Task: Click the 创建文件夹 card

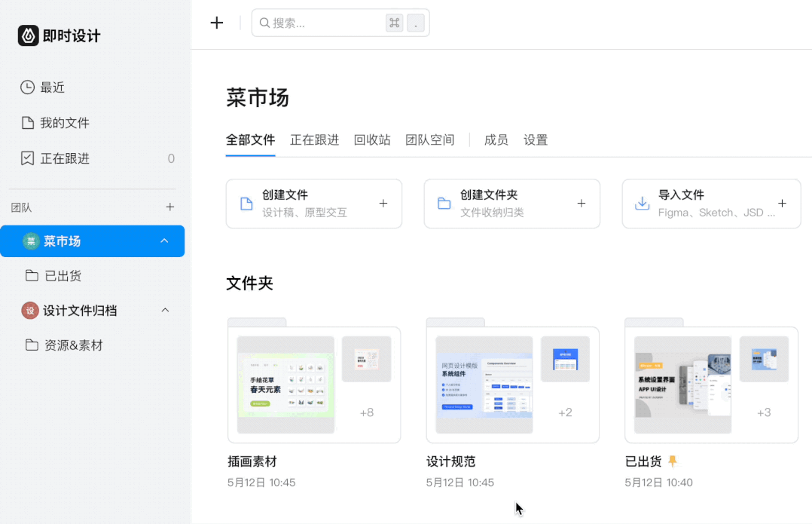Action: 512,204
